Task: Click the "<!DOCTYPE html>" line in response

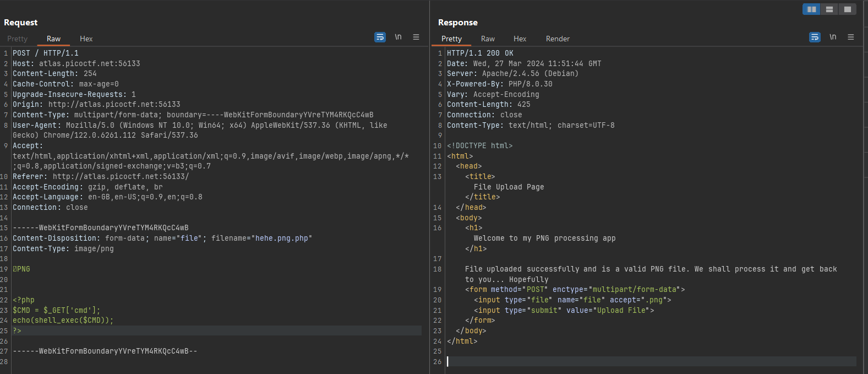Action: click(x=480, y=146)
